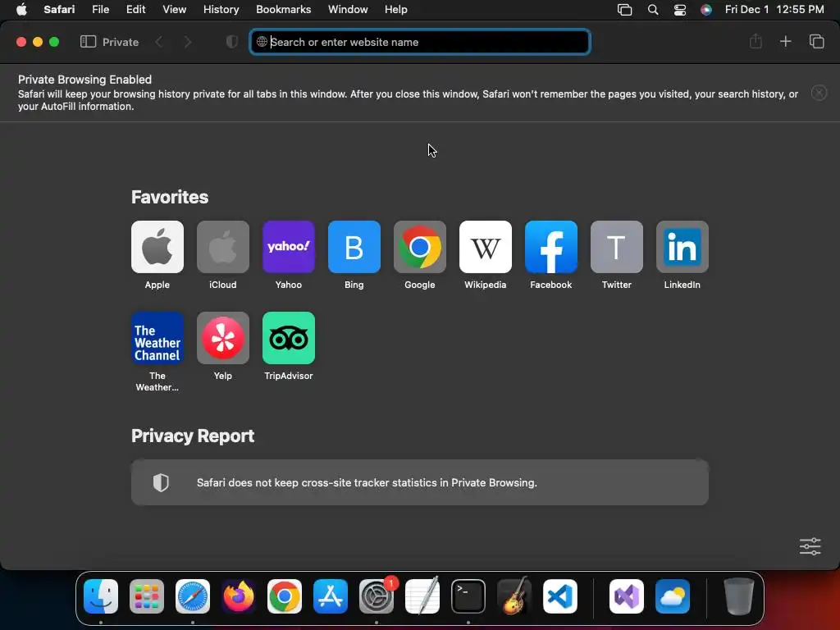The image size is (840, 630).
Task: Open the cloud weather app in Dock
Action: [x=673, y=596]
